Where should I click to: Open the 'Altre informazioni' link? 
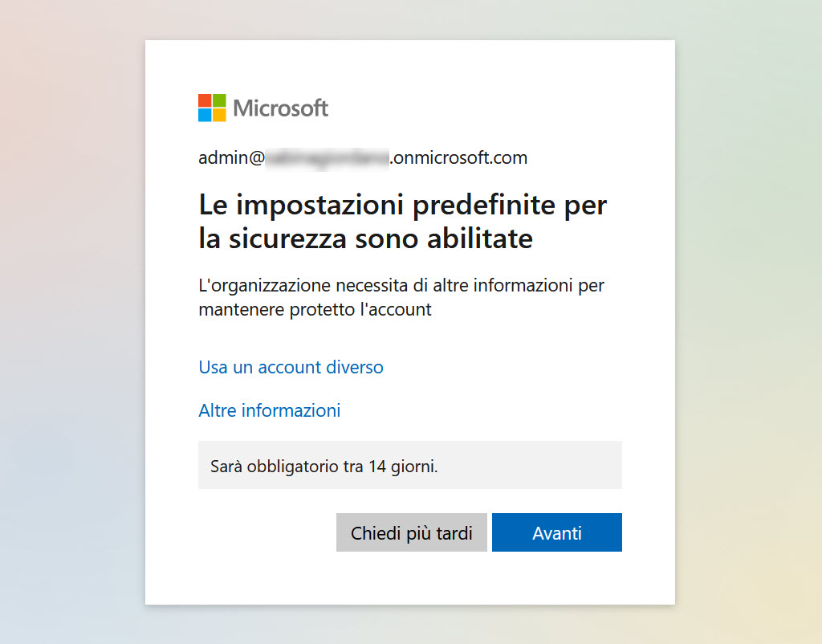pos(270,410)
